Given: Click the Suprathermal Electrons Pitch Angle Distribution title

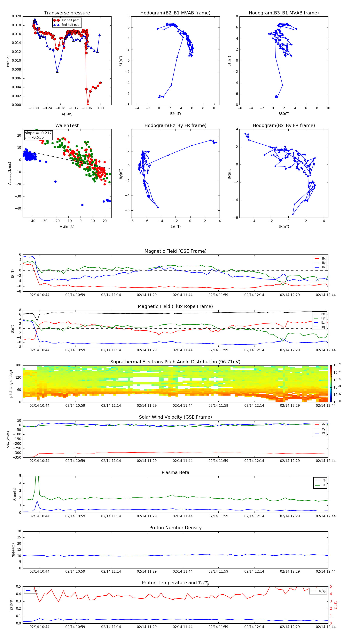Looking at the screenshot, I should tap(175, 362).
